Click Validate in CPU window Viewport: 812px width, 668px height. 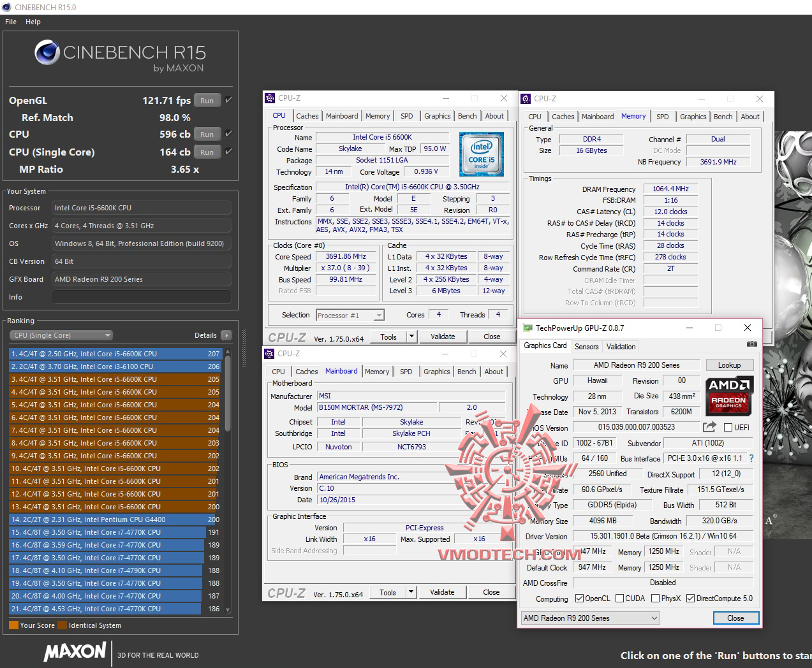point(443,337)
